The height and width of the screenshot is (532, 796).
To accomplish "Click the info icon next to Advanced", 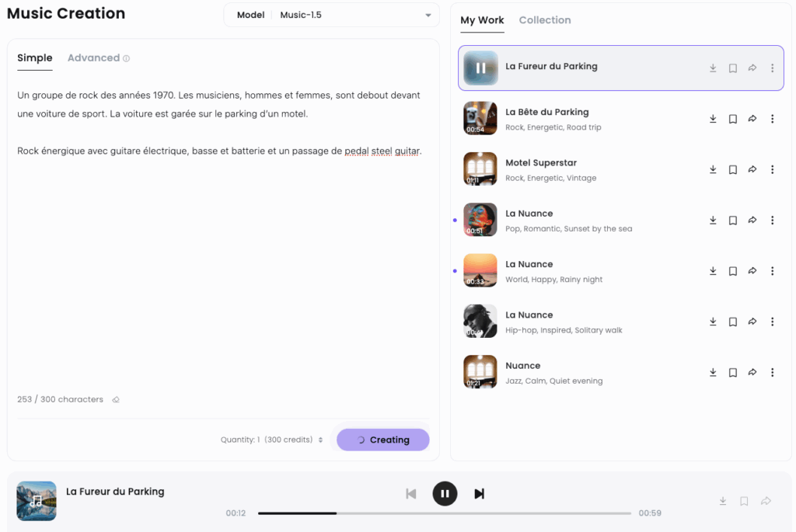I will (127, 58).
